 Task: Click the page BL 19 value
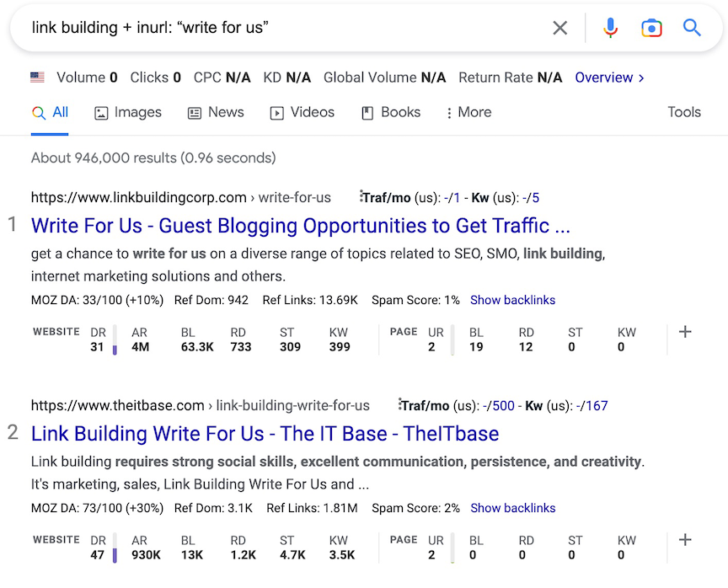[476, 347]
